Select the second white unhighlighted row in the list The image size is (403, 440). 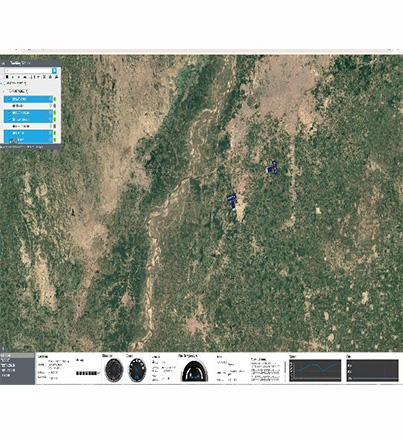click(x=28, y=126)
